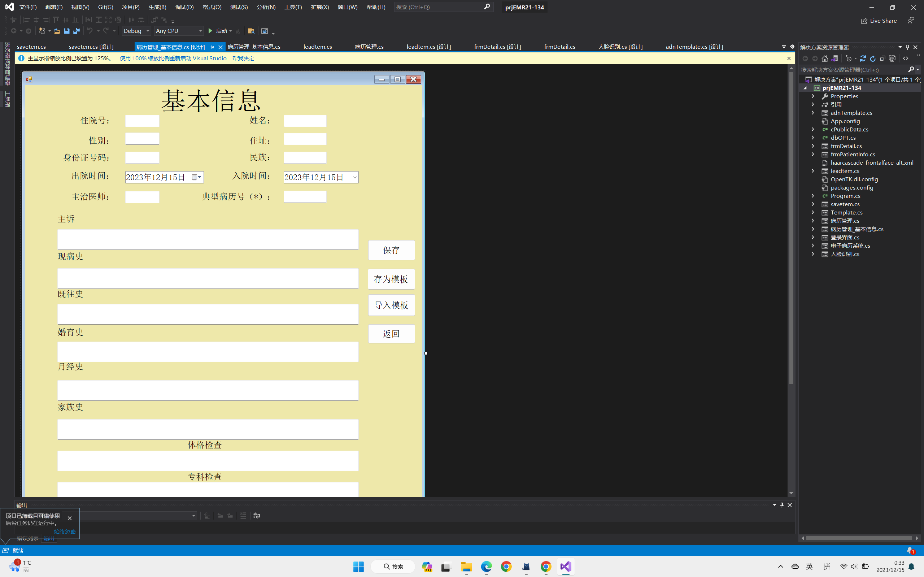Viewport: 924px width, 577px height.
Task: Click the Save All icon
Action: [76, 31]
